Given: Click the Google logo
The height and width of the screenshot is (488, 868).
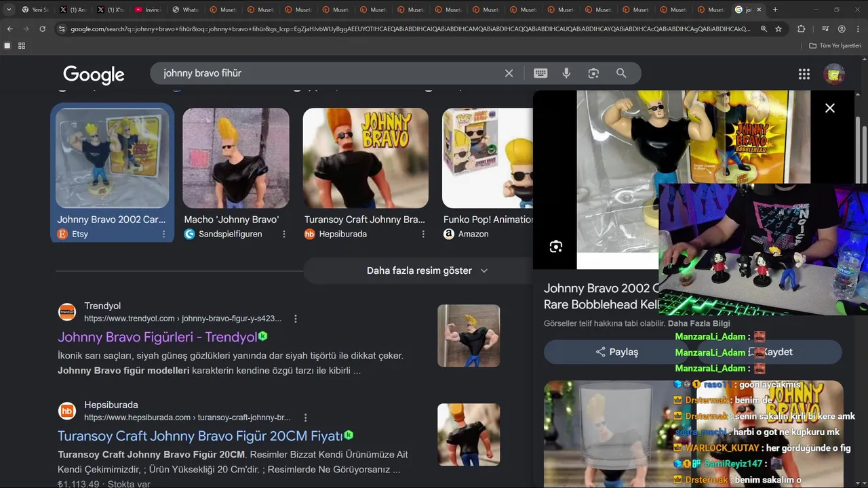Looking at the screenshot, I should [94, 75].
